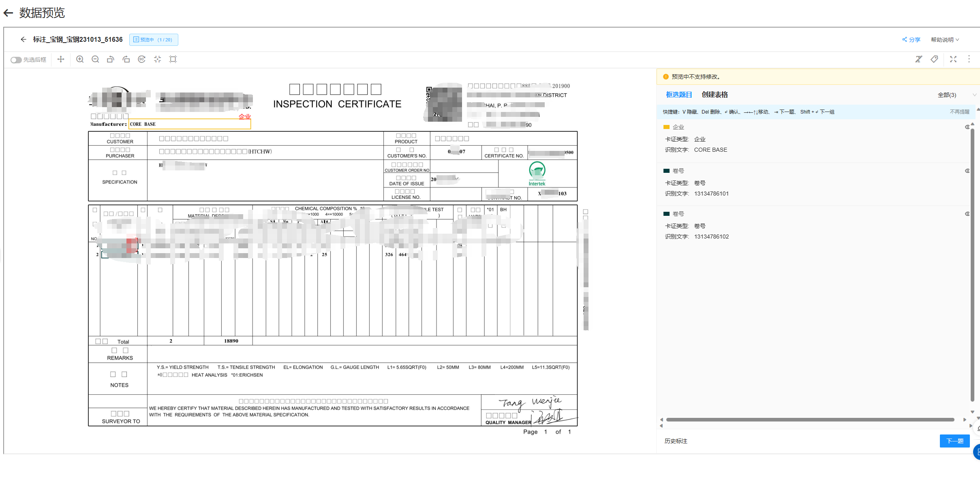Dismiss hint with 不再提醒
Image resolution: width=980 pixels, height=486 pixels.
pyautogui.click(x=959, y=112)
